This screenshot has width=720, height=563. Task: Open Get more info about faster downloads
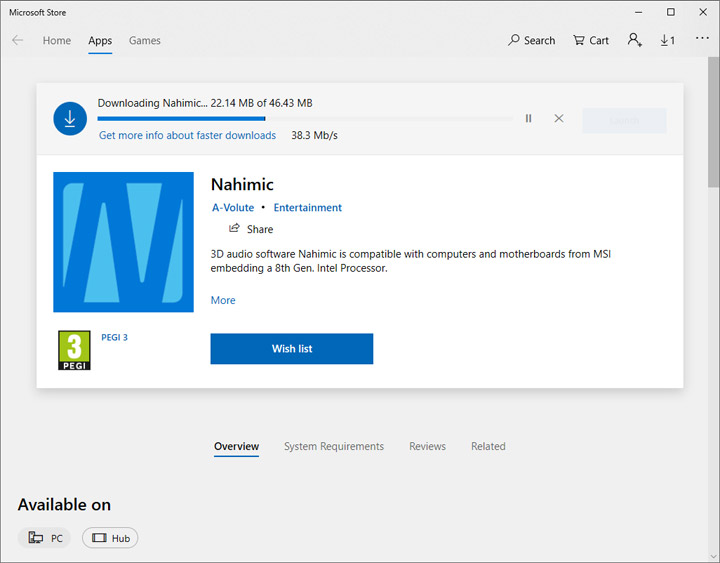tap(187, 135)
